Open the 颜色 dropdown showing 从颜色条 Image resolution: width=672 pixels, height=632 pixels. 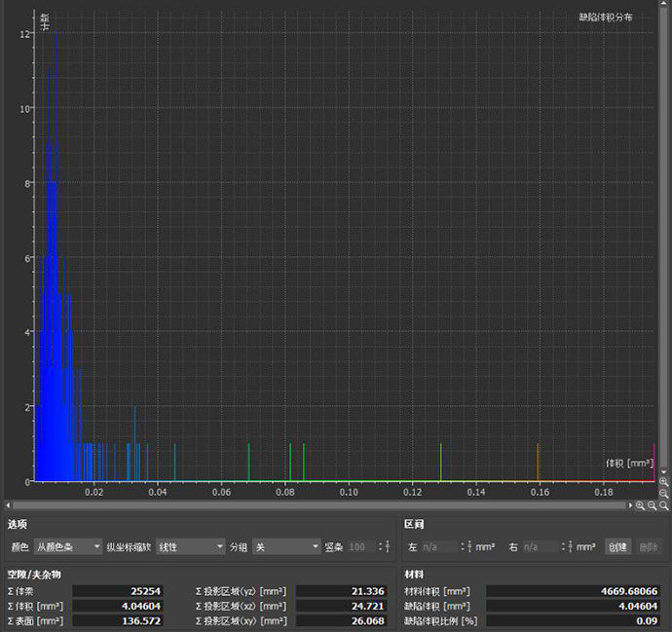[68, 547]
